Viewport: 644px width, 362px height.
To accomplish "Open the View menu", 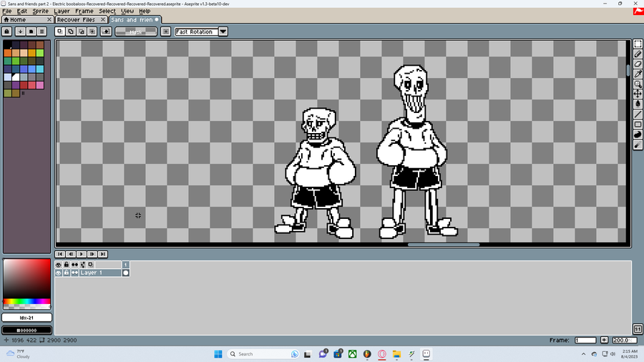I will (127, 11).
